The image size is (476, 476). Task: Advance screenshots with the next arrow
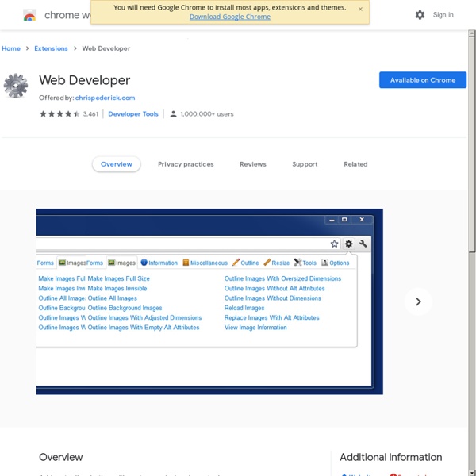click(418, 301)
